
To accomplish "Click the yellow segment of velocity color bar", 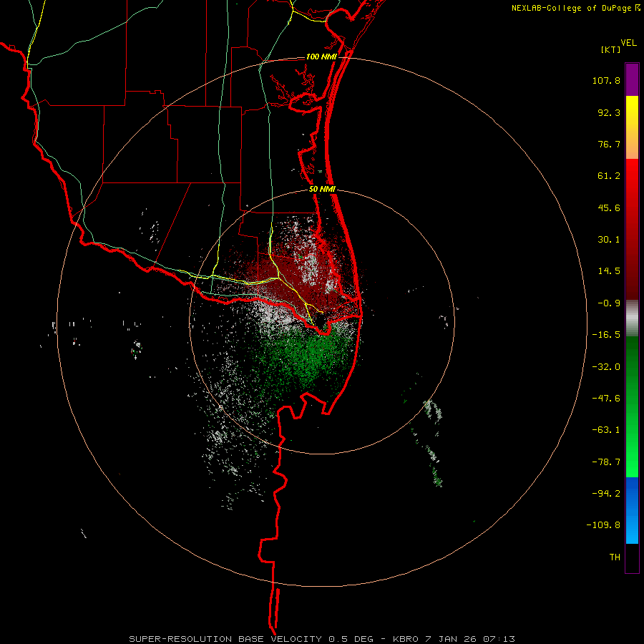I will (632, 127).
